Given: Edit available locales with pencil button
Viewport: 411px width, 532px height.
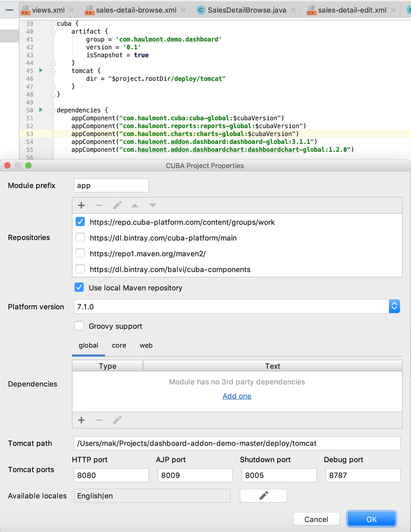Looking at the screenshot, I should point(263,496).
